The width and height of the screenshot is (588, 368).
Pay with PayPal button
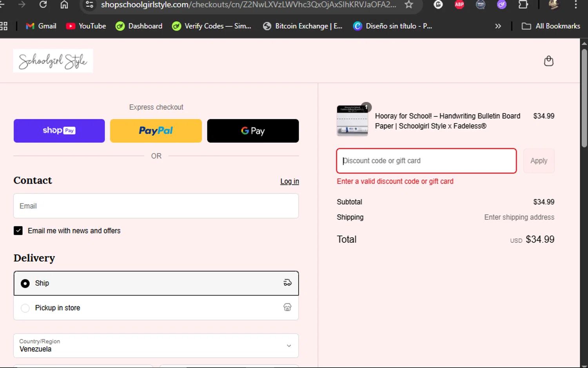click(156, 131)
